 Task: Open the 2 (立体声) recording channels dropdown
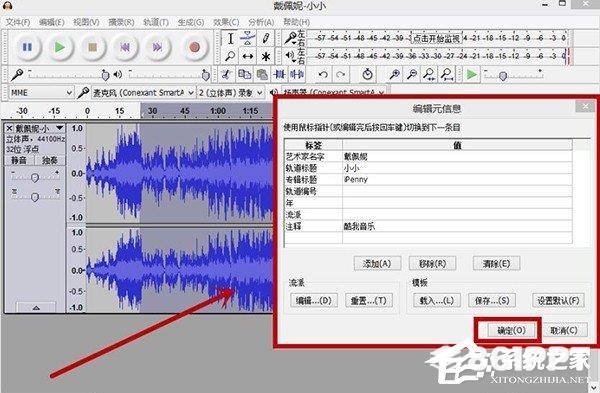(231, 93)
